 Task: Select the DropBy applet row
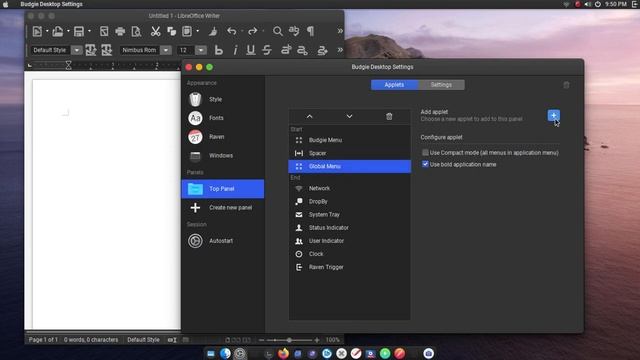(349, 201)
